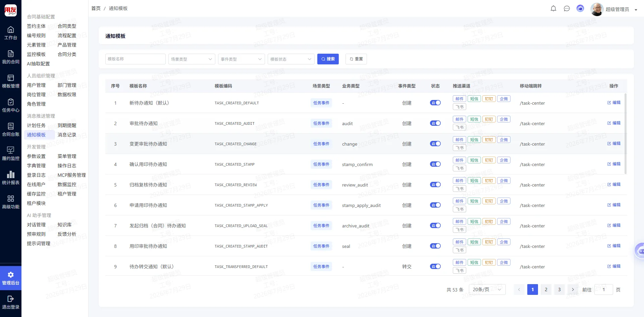Click 首页 breadcrumb link

[96, 8]
